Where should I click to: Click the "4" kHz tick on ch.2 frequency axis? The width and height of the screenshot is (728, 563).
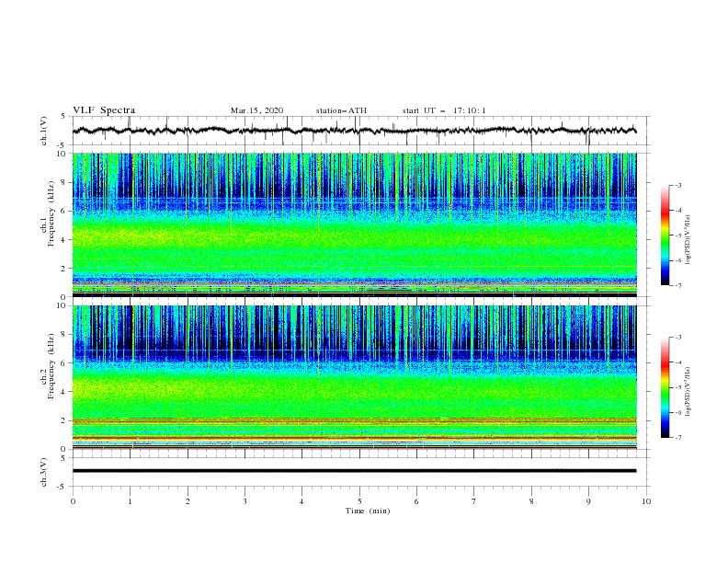pos(64,392)
